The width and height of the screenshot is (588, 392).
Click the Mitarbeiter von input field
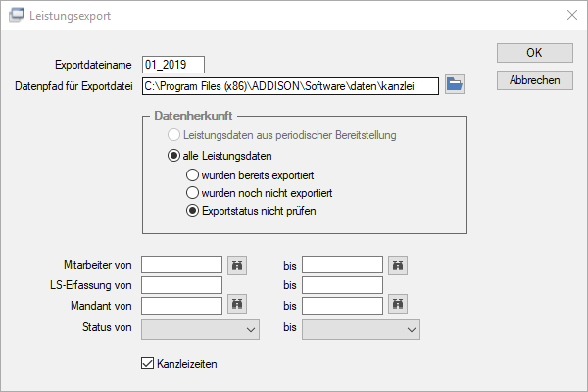tap(182, 265)
